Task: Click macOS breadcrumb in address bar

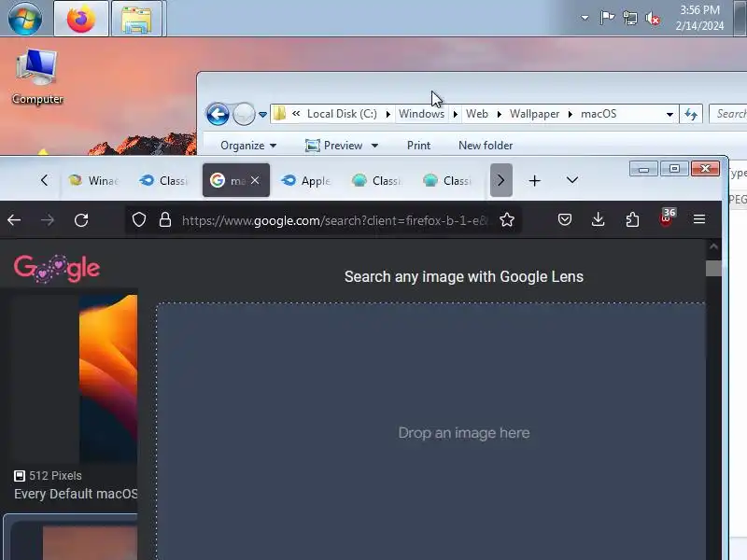Action: tap(599, 114)
